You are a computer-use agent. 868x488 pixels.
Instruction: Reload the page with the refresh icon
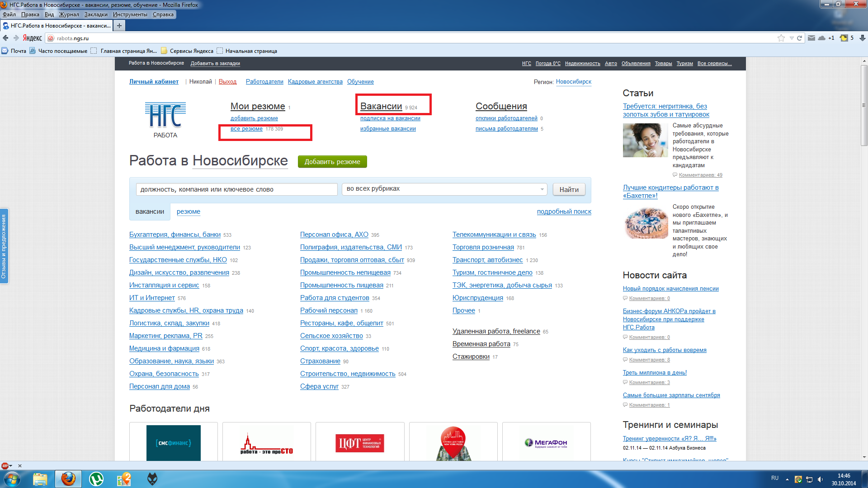point(799,38)
